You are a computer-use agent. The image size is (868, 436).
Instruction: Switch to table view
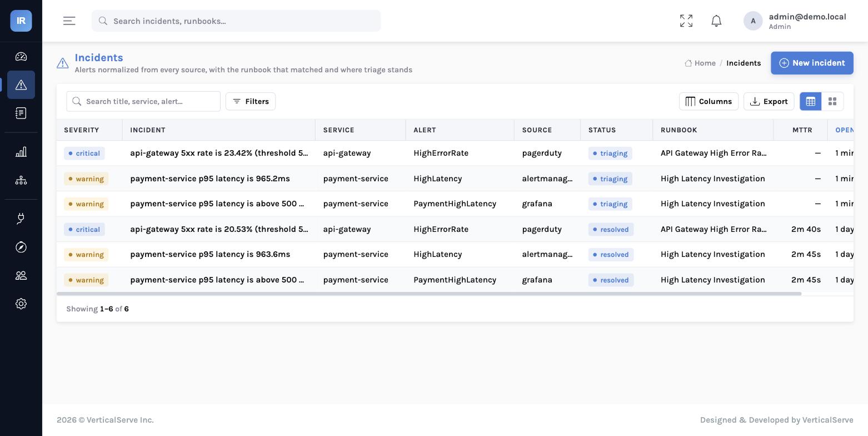pyautogui.click(x=811, y=101)
